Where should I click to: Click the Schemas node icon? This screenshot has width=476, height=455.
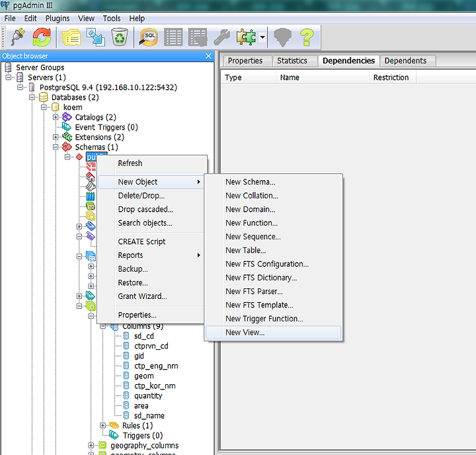[67, 147]
